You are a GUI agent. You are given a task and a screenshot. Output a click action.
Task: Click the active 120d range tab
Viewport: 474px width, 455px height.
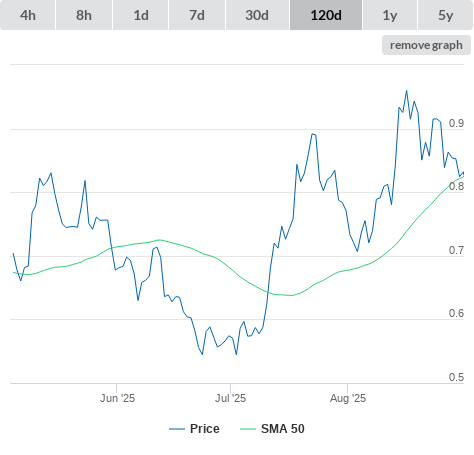tap(326, 15)
